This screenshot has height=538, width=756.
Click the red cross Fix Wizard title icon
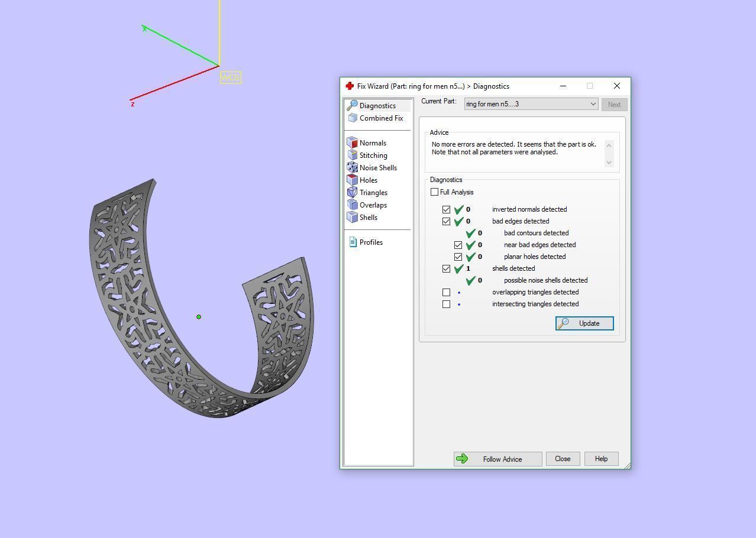350,86
